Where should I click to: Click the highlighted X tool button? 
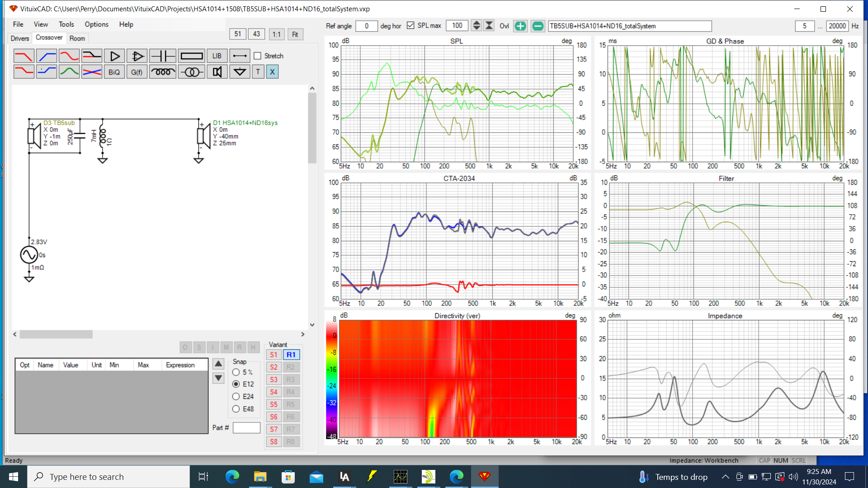point(272,72)
